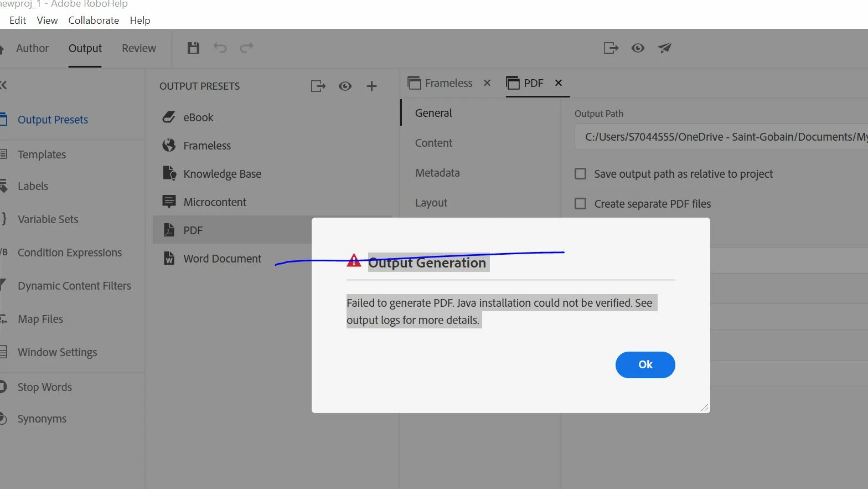Open Variable Sets in the sidebar
Screen dimensions: 868x489
pyautogui.click(x=48, y=219)
